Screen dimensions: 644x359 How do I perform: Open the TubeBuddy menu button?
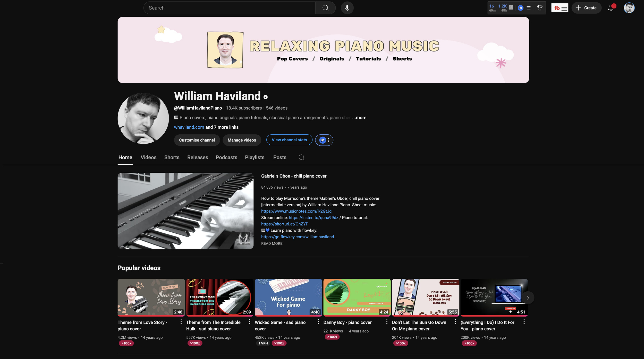click(560, 8)
